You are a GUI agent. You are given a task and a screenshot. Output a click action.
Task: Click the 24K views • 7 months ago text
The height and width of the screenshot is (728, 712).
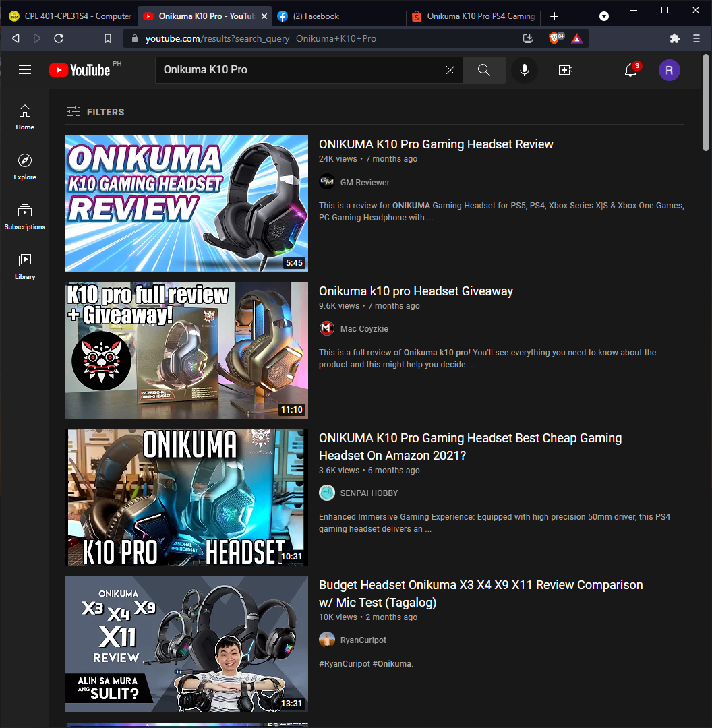point(368,159)
